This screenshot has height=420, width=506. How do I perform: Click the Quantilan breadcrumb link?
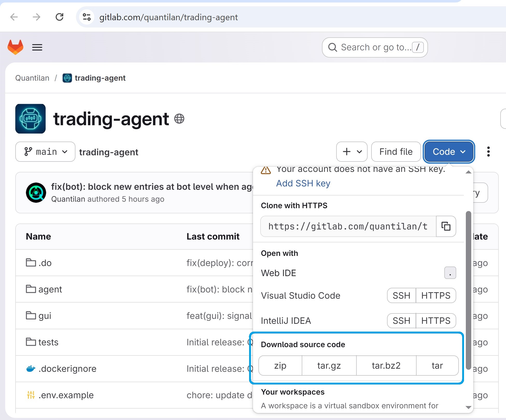click(32, 78)
